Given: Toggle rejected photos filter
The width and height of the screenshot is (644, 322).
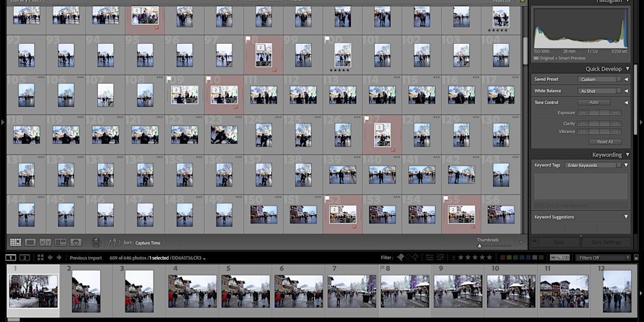Looking at the screenshot, I should [416, 258].
